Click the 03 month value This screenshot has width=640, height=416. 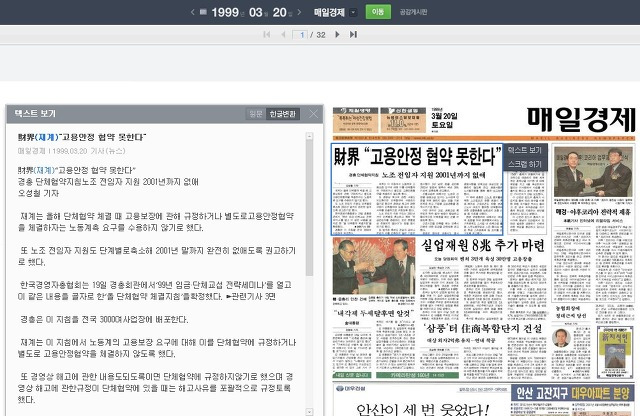click(x=256, y=12)
